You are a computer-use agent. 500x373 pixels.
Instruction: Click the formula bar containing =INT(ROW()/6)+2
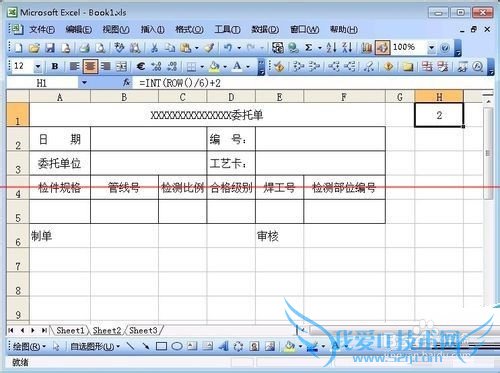tap(313, 83)
